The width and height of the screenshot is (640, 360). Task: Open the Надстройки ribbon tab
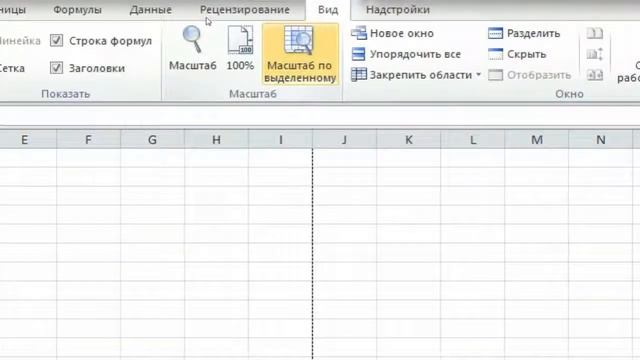pyautogui.click(x=398, y=10)
